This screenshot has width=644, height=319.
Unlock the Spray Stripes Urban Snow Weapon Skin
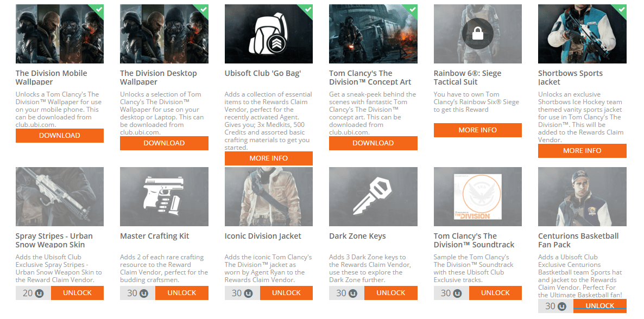tap(77, 293)
